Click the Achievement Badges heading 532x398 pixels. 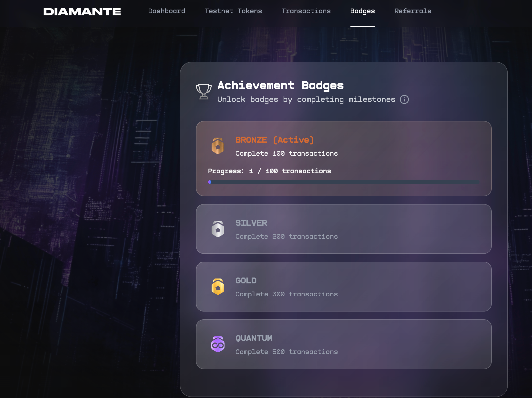280,86
